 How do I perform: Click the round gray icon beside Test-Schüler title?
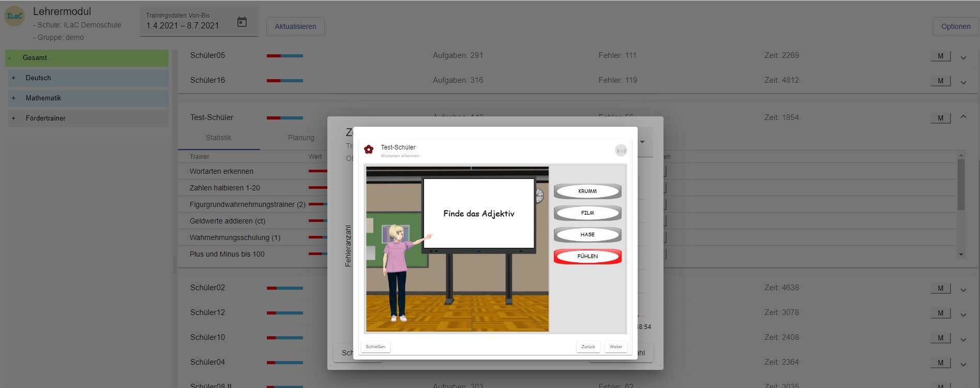point(621,151)
